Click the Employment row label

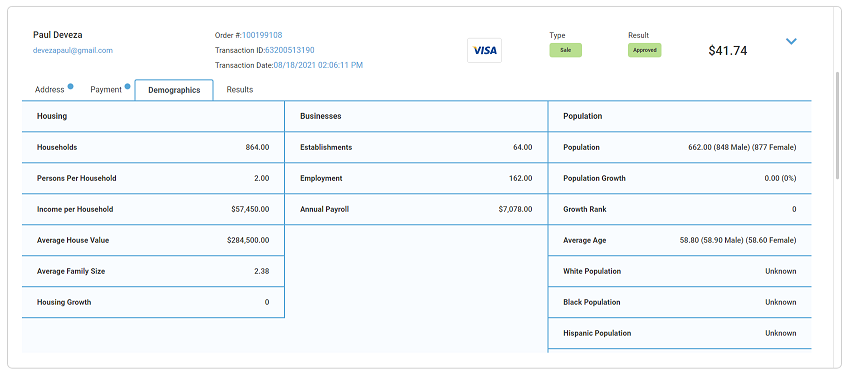point(321,178)
